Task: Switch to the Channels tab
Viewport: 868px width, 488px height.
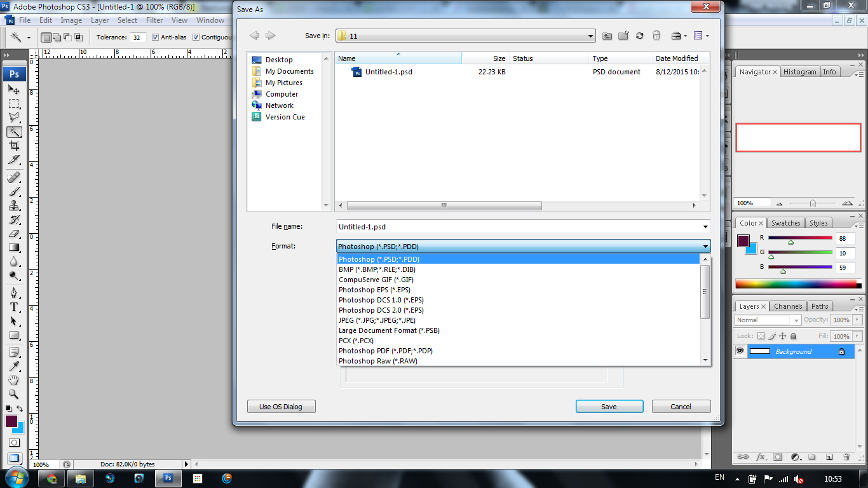Action: 788,306
